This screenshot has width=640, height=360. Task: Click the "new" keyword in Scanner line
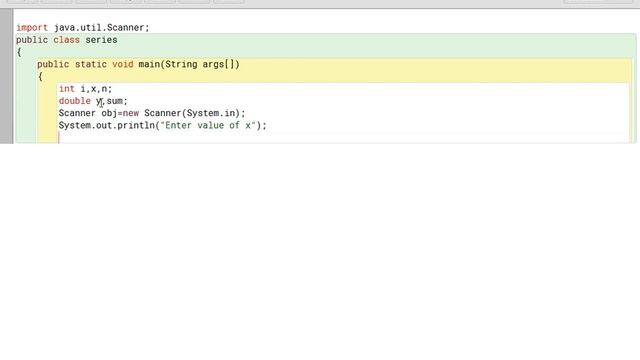131,113
